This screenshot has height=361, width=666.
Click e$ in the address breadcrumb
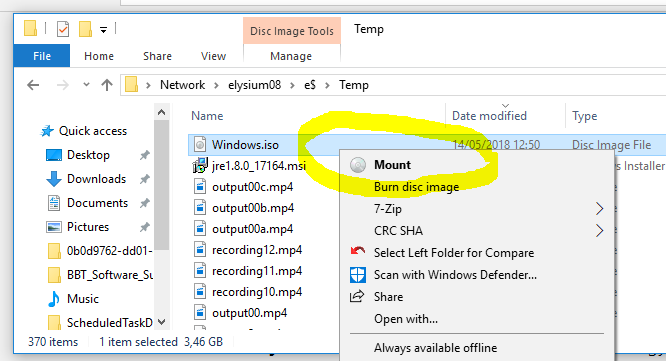click(310, 85)
